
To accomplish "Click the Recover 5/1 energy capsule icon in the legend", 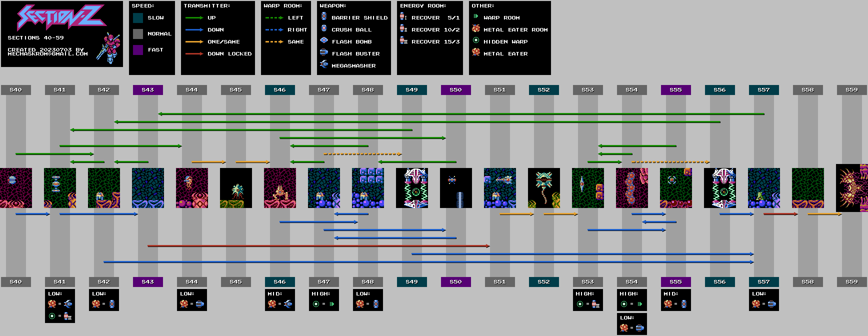I will pyautogui.click(x=403, y=17).
